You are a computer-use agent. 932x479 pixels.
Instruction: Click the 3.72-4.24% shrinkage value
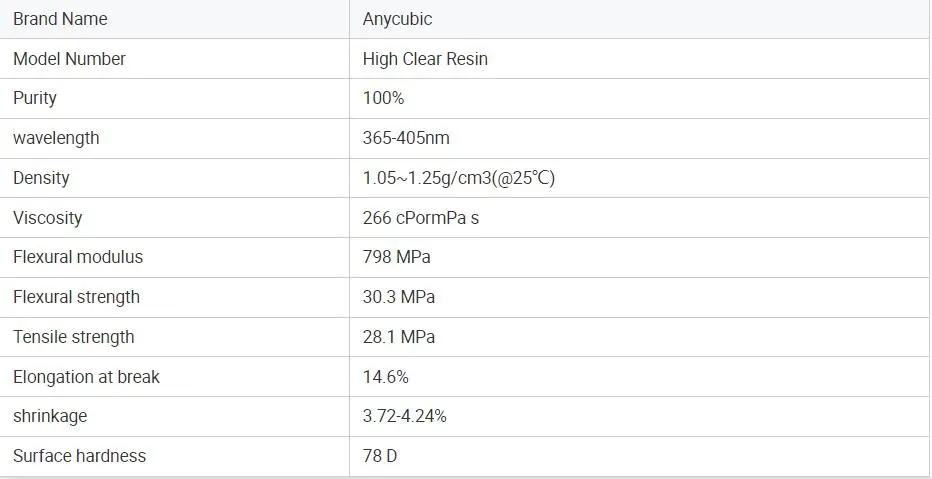point(404,416)
